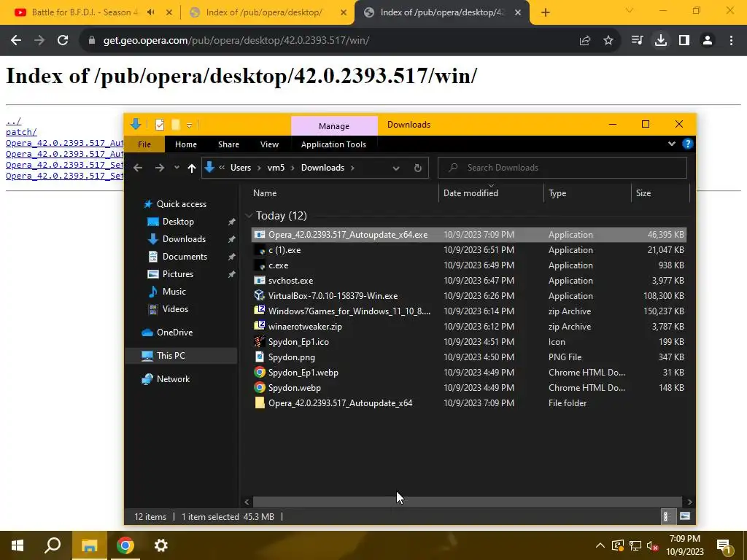
Task: Sort files by Size column
Action: click(x=643, y=192)
